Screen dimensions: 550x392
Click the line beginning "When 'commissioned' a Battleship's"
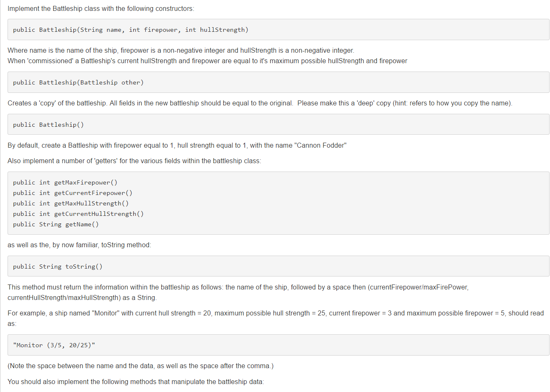207,61
